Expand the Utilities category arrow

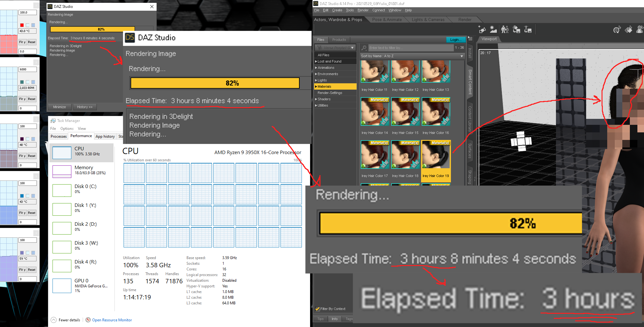tap(316, 105)
